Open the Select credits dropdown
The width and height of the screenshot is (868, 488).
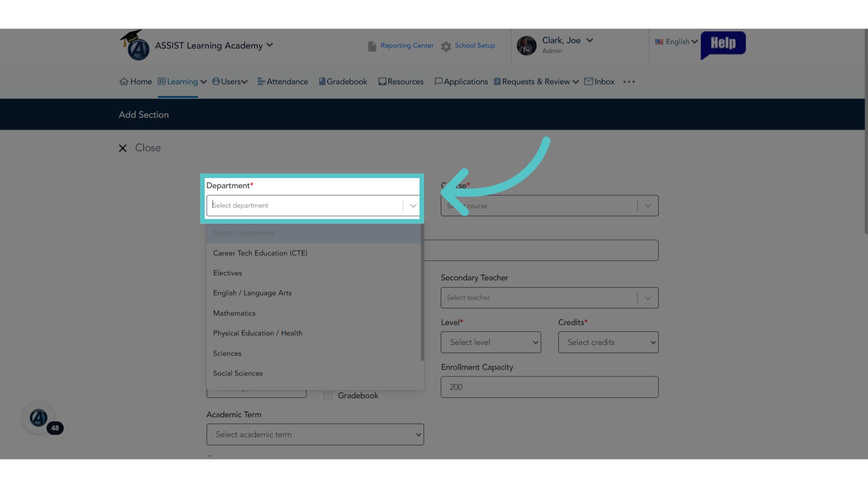(608, 343)
